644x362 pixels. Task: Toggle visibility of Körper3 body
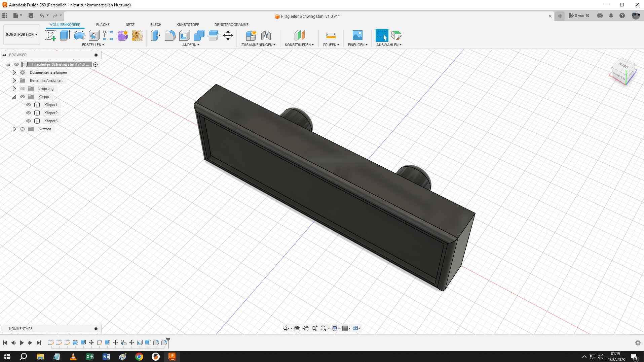[29, 121]
